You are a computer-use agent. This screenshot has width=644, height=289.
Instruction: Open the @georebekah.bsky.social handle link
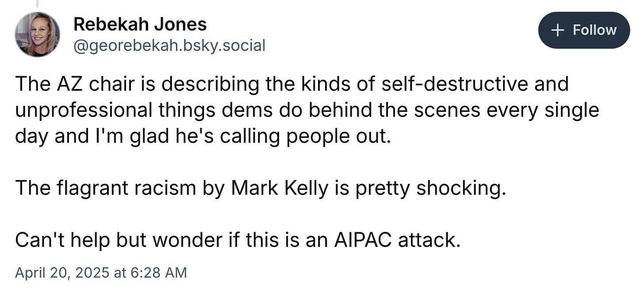pos(169,45)
